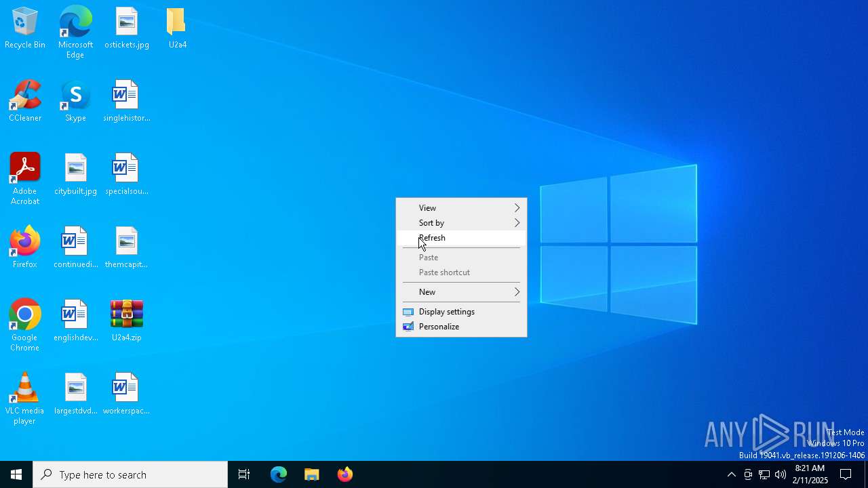The image size is (868, 488).
Task: Show hidden system tray icons
Action: click(x=731, y=474)
